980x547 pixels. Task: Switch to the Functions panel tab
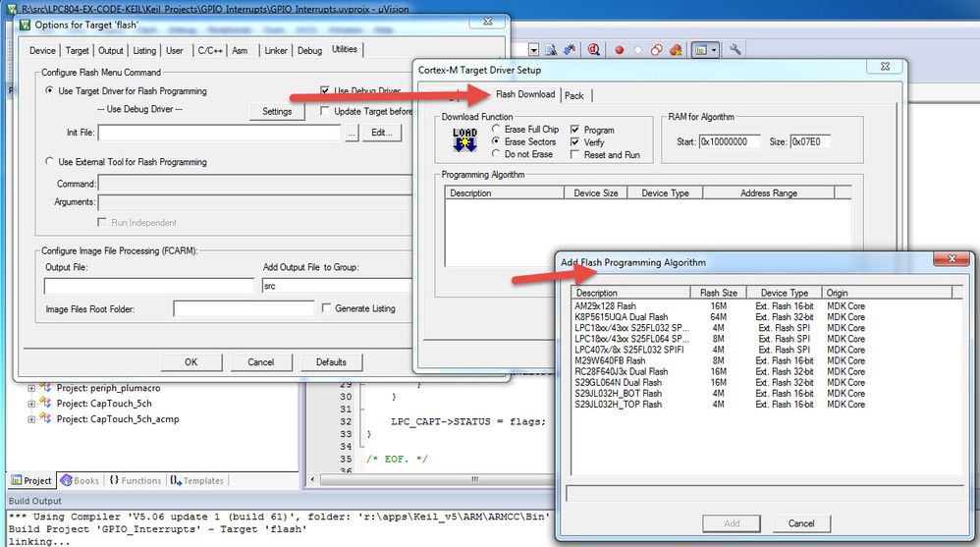click(135, 481)
